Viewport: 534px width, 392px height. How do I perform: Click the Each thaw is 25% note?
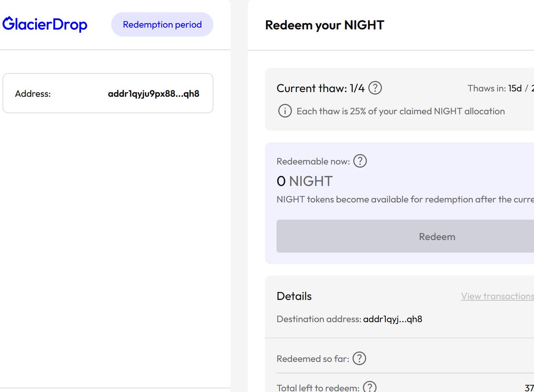400,111
